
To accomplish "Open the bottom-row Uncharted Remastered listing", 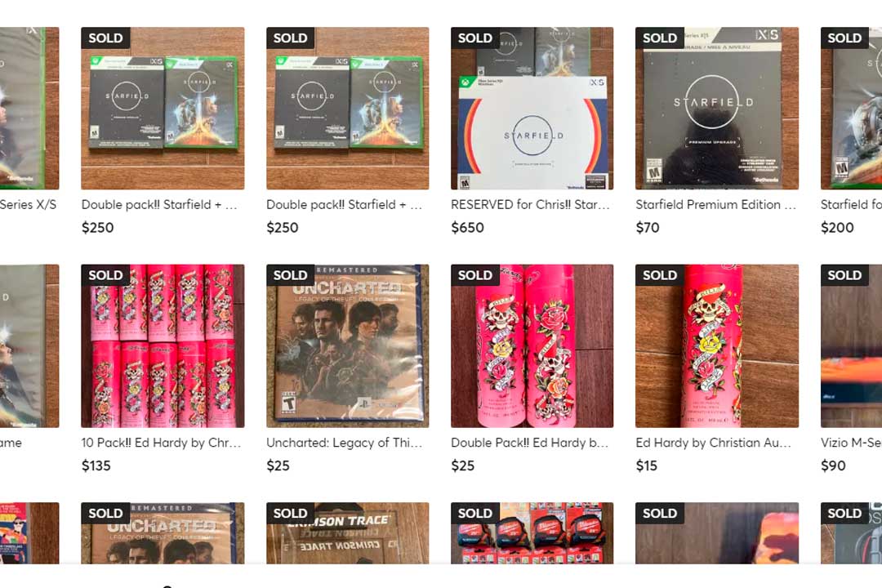I will click(163, 532).
